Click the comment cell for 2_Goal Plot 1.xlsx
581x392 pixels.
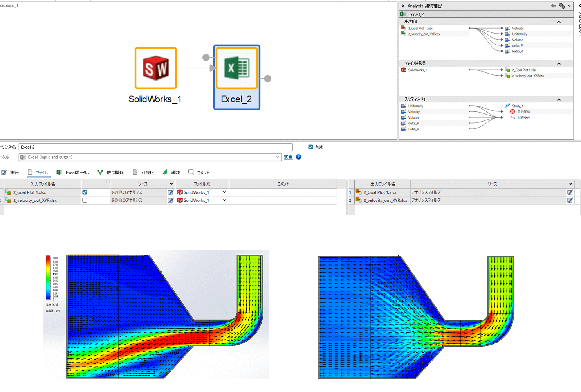(283, 192)
